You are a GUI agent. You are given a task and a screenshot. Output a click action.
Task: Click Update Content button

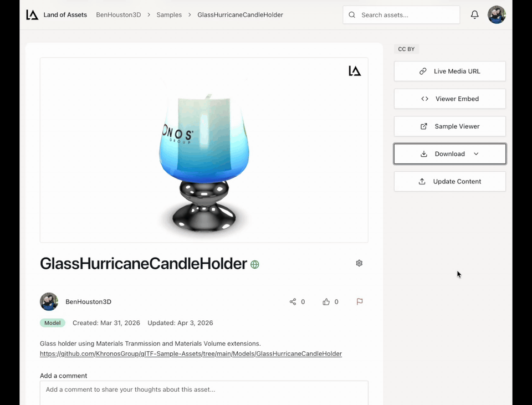450,181
